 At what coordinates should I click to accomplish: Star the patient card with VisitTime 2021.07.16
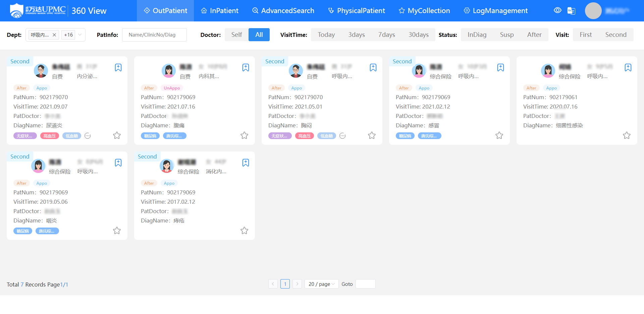[x=244, y=135]
